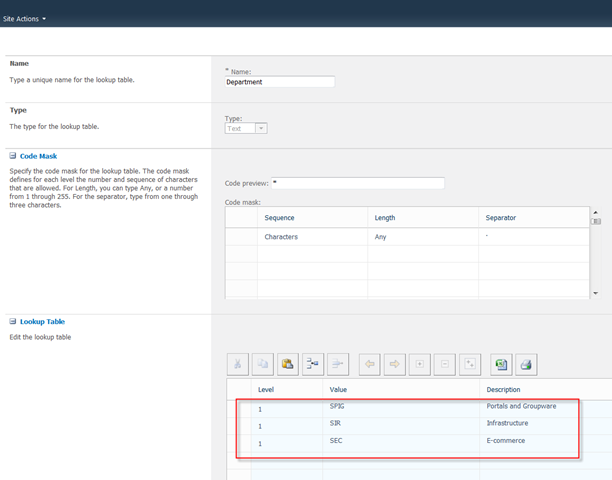Click the Characters sequence cell

(312, 237)
